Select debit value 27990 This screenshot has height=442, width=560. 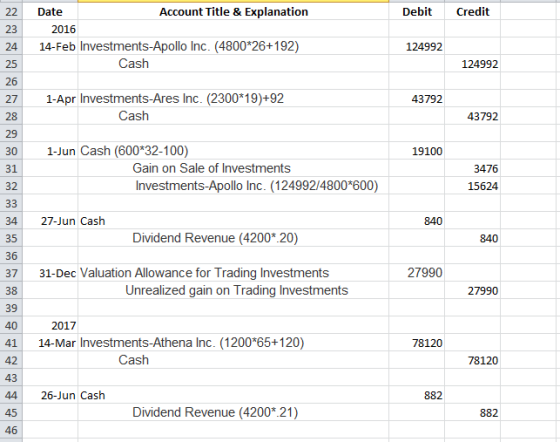(417, 273)
